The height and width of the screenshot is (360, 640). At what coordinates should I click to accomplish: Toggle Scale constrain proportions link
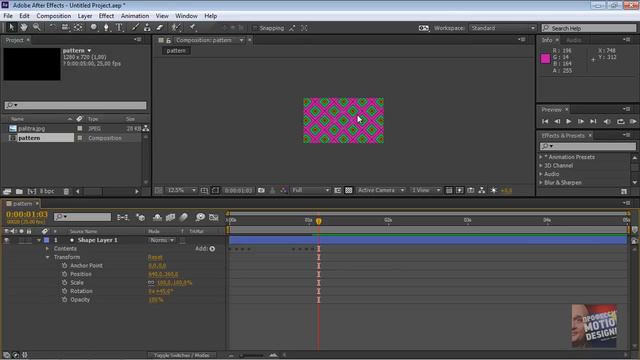[x=151, y=282]
